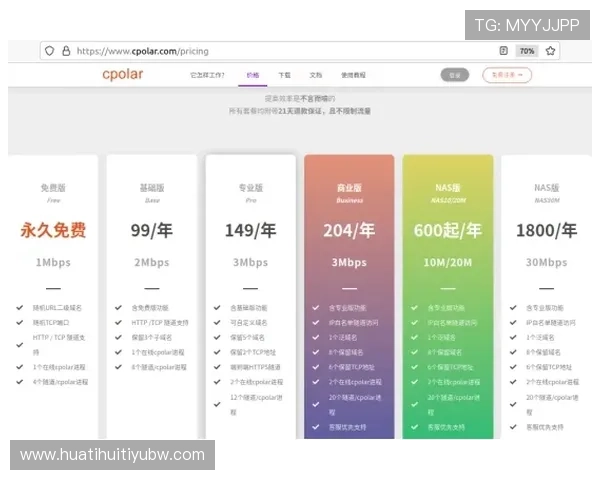
Task: Click the 600起/年 NAS plan price
Action: [x=448, y=230]
